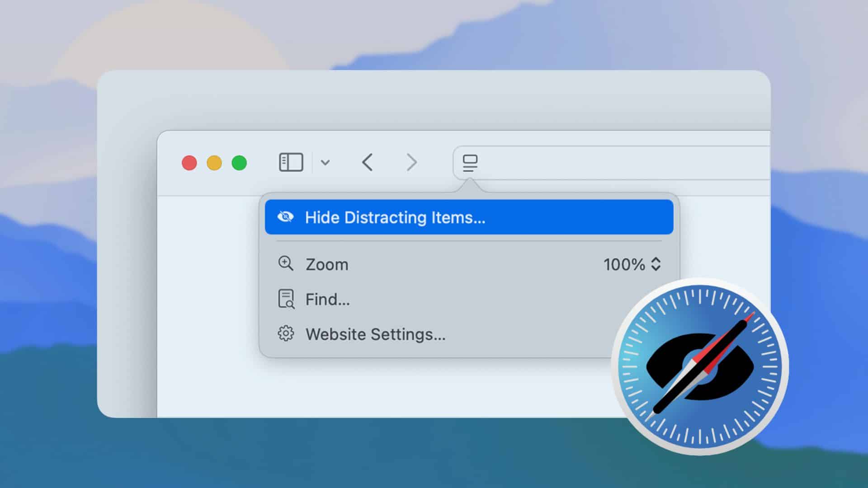868x488 pixels.
Task: Choose Find… from the page menu
Action: (469, 299)
